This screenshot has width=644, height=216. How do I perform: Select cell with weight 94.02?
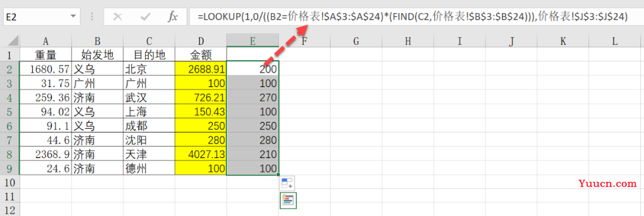[x=45, y=112]
